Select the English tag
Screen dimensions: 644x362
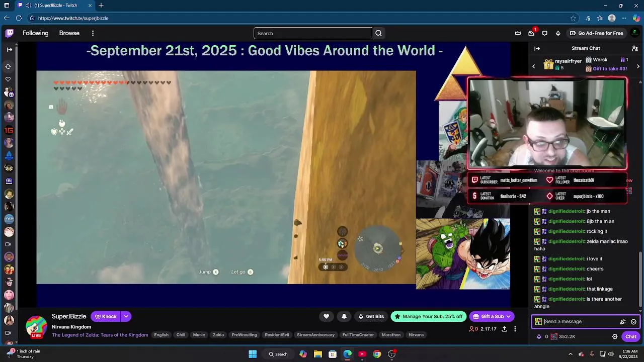[x=162, y=335]
